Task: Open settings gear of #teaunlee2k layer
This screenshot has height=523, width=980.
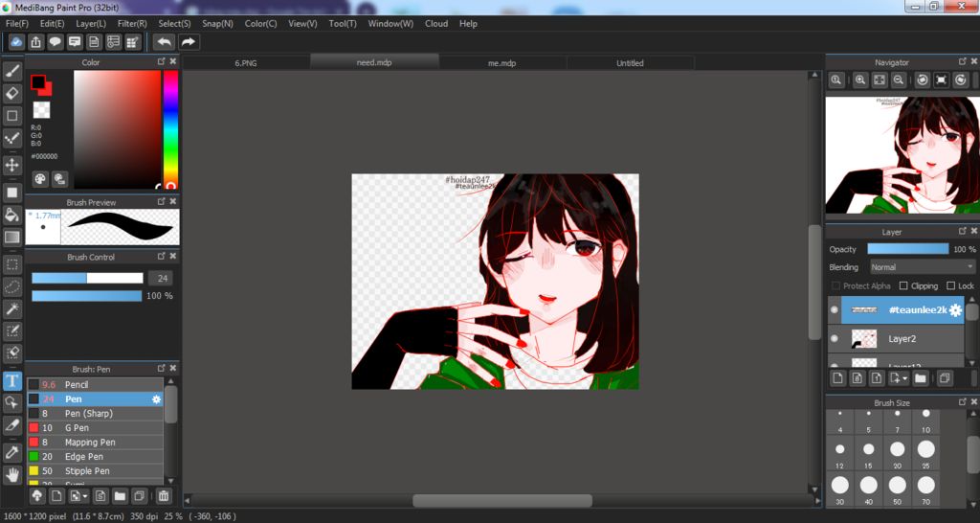Action: [956, 310]
